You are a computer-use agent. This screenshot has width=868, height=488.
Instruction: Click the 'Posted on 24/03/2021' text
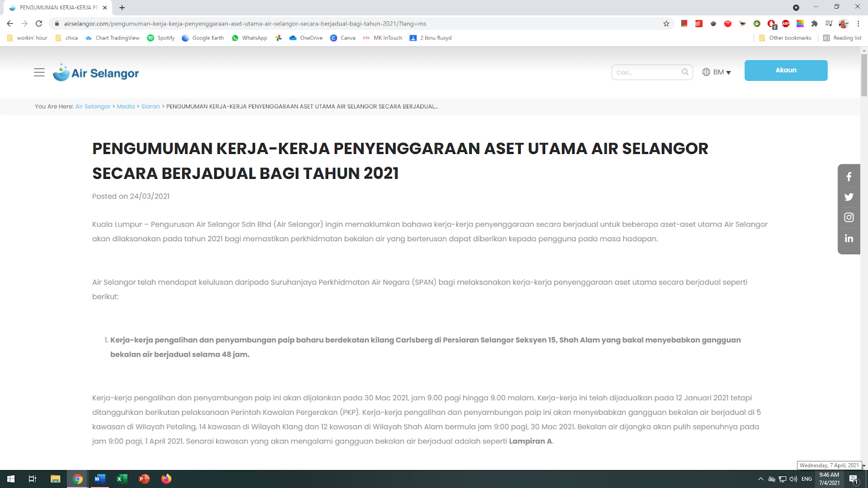131,196
